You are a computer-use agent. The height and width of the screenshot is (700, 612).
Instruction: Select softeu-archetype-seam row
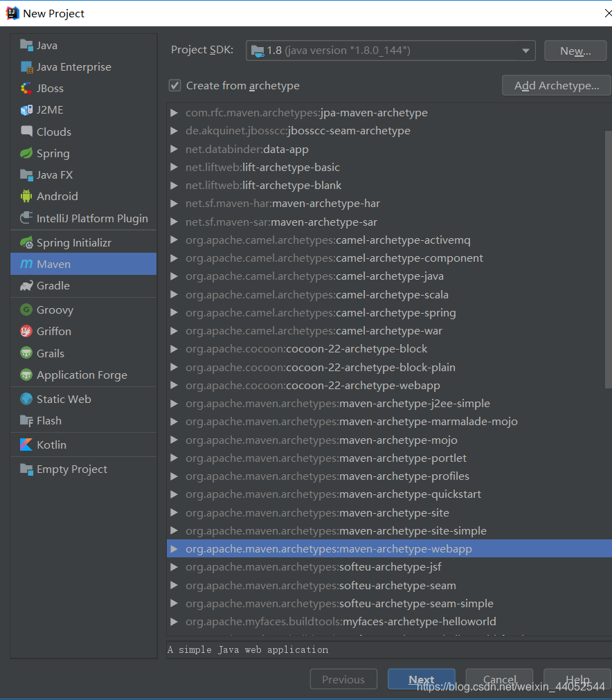point(389,585)
